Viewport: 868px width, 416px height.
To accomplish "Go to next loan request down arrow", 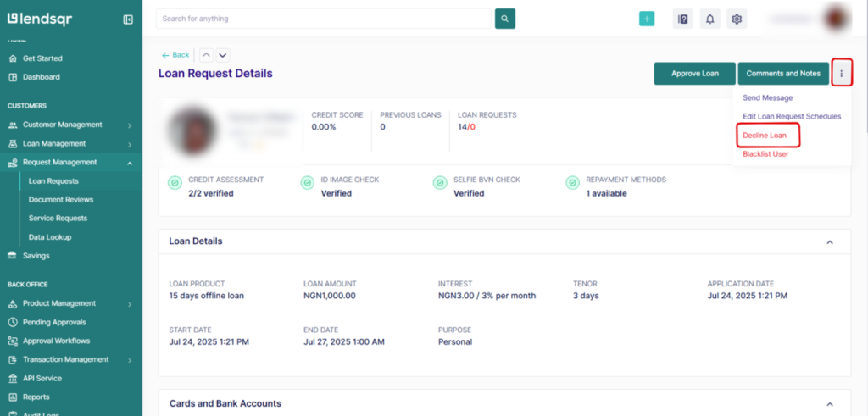I will [223, 55].
